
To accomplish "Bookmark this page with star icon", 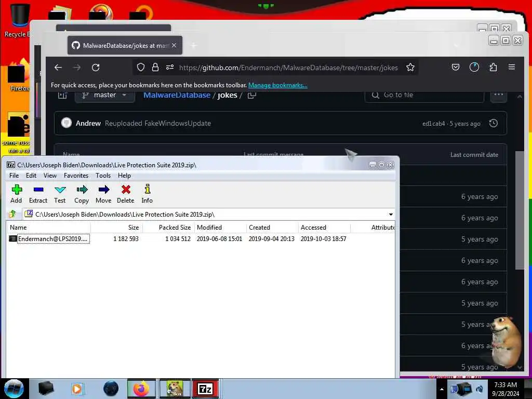I will tap(410, 68).
